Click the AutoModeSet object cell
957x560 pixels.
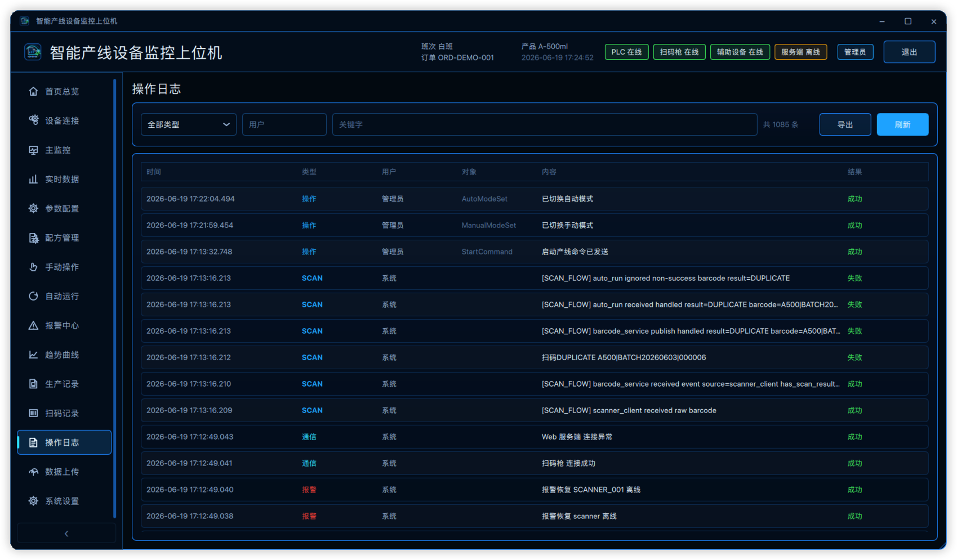pos(484,199)
